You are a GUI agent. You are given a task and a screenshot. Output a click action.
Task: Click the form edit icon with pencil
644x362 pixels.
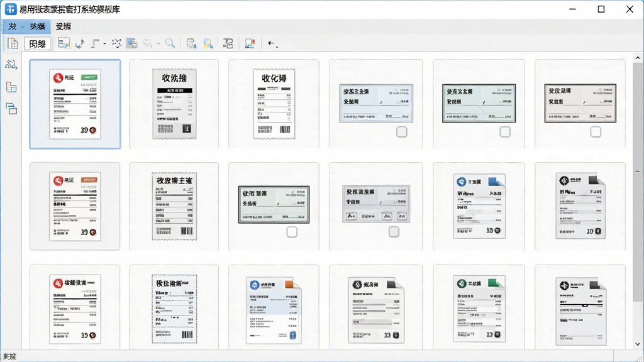[x=64, y=43]
